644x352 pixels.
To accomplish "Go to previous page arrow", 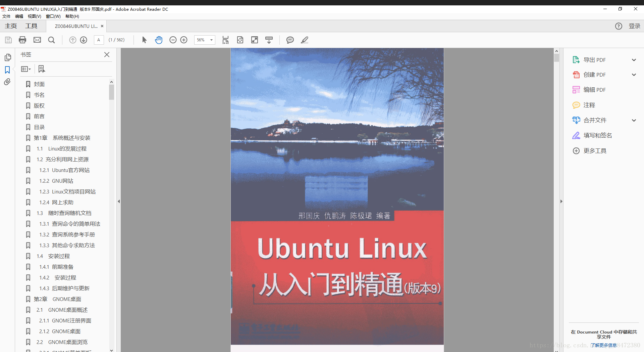I will pyautogui.click(x=72, y=40).
